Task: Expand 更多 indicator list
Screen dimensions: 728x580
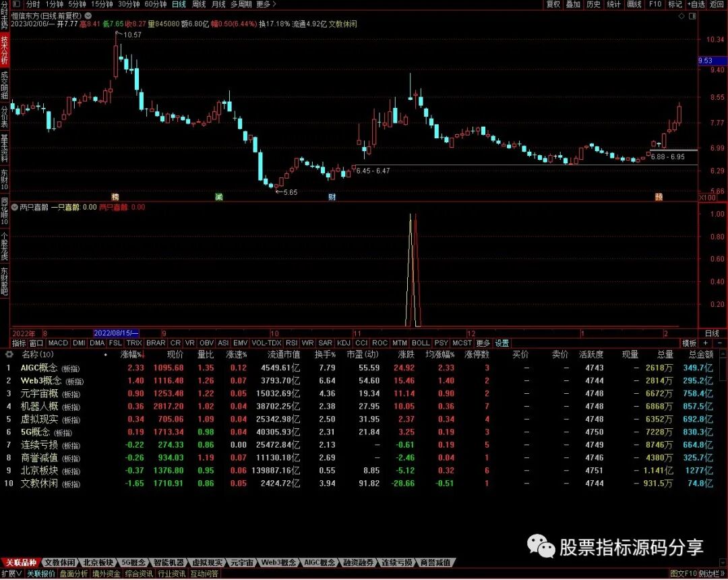Action: coord(483,343)
